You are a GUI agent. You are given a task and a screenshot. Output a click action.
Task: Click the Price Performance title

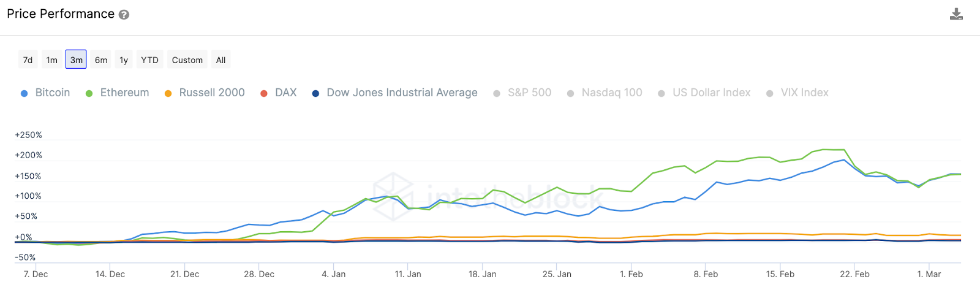pos(61,14)
